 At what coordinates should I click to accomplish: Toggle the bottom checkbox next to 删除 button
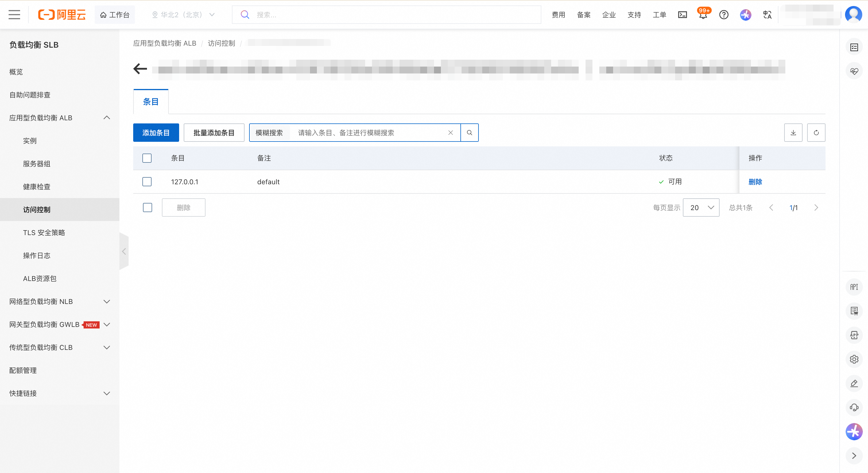pos(147,208)
